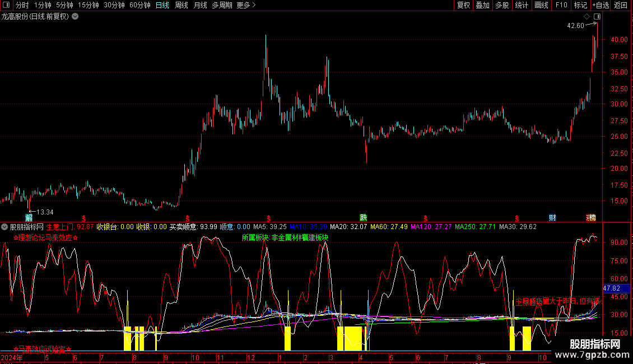The width and height of the screenshot is (633, 364).
Task: Switch to 月线 monthly chart
Action: point(200,5)
